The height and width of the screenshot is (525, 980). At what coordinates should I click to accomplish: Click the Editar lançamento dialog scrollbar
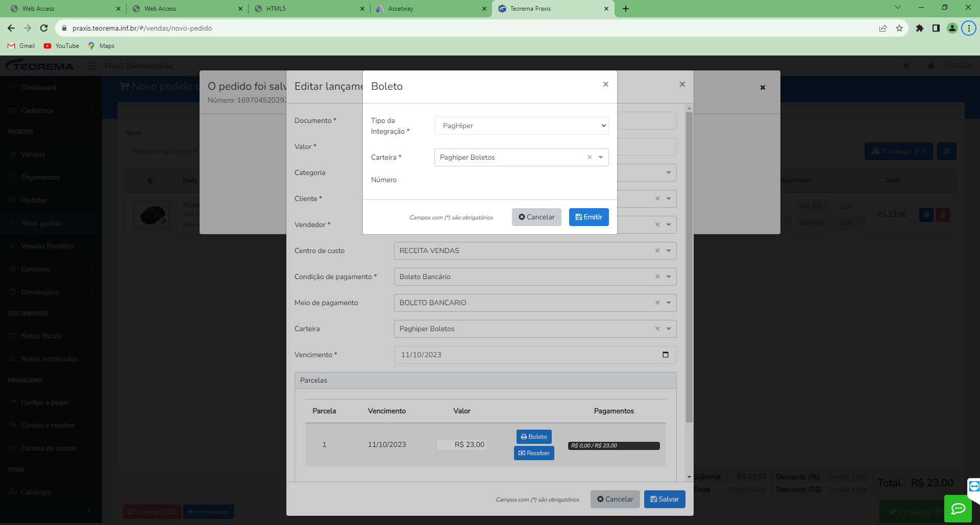coord(689,268)
